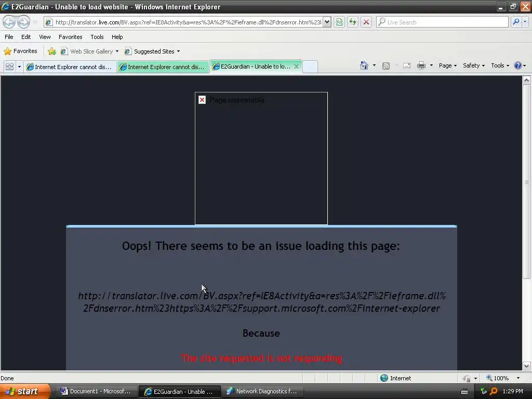Open Suggested Sites
The image size is (532, 399).
[x=150, y=51]
